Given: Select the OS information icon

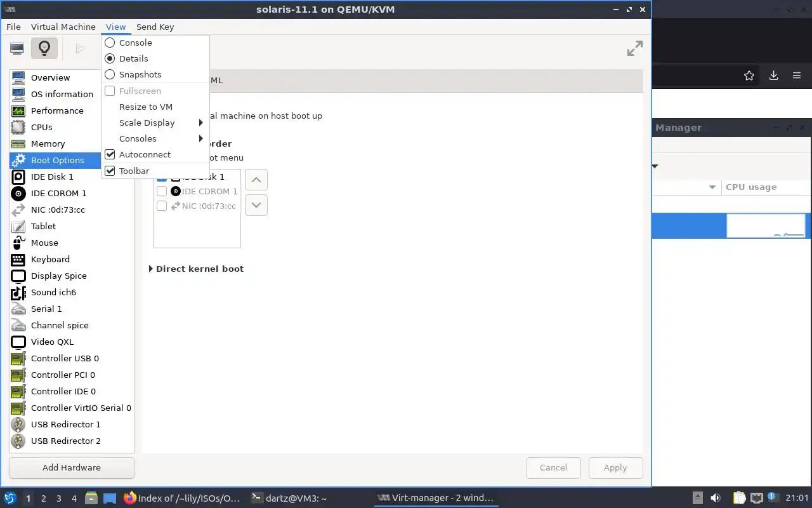Looking at the screenshot, I should [x=18, y=94].
